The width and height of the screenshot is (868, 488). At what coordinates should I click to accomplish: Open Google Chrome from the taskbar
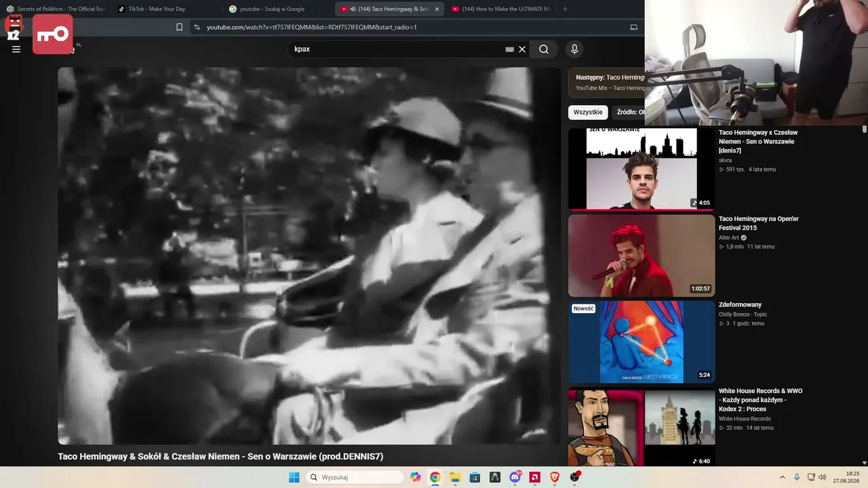click(x=435, y=477)
